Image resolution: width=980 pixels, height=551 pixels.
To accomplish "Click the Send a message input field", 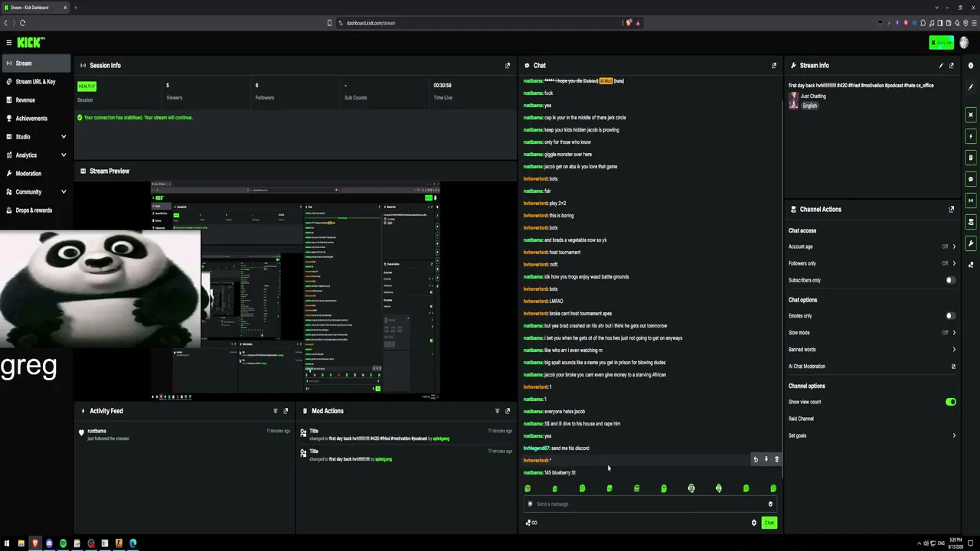I will pyautogui.click(x=648, y=504).
